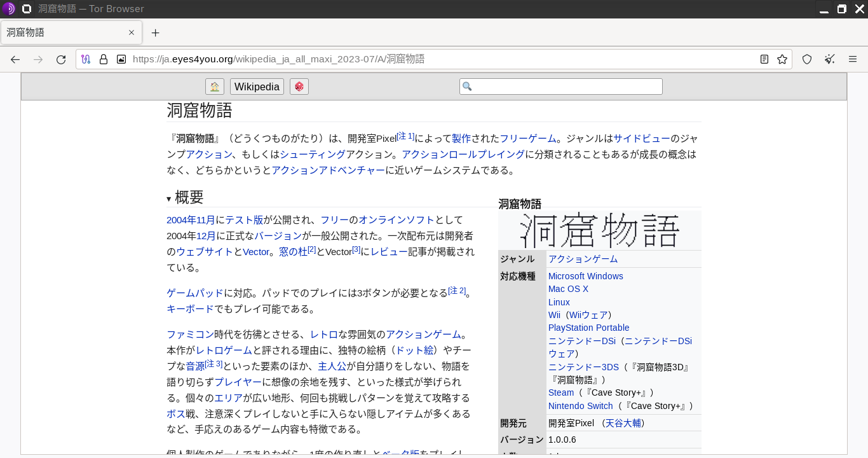Follow the ニンテンドー3DS link
The width and height of the screenshot is (868, 458).
coord(583,367)
